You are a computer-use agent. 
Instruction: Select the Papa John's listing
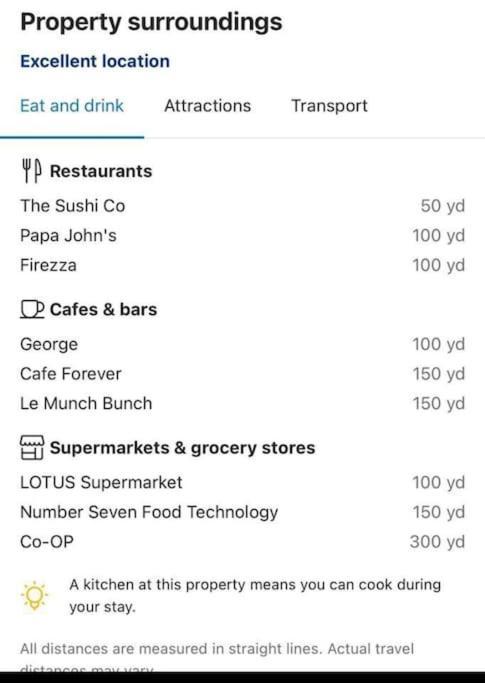pos(242,236)
